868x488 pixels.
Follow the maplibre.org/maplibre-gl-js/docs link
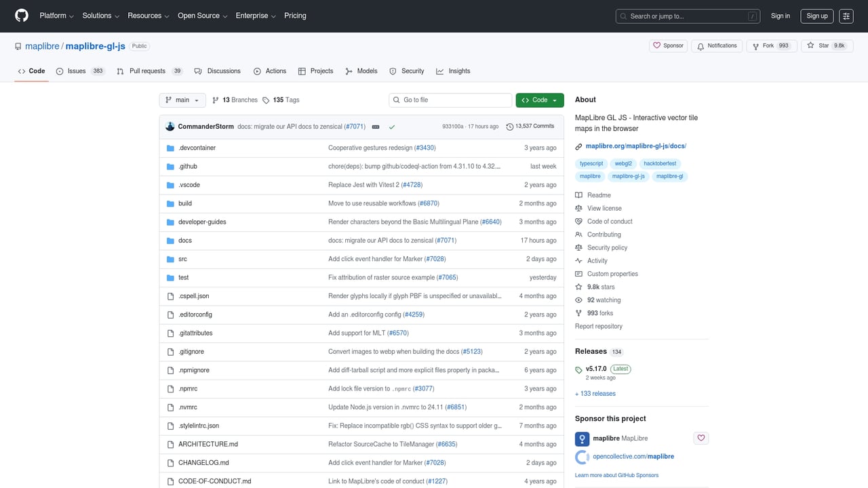click(635, 146)
